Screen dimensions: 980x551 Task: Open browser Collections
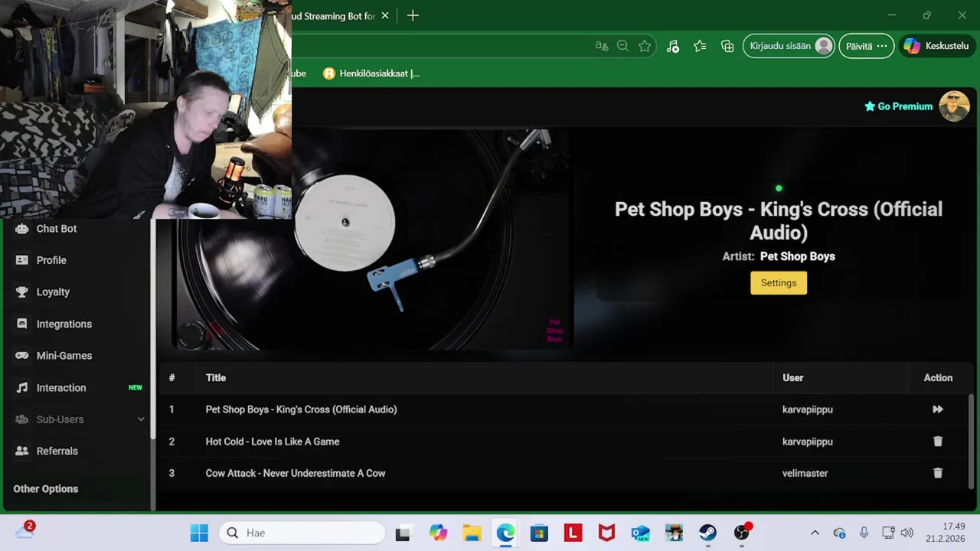tap(727, 46)
